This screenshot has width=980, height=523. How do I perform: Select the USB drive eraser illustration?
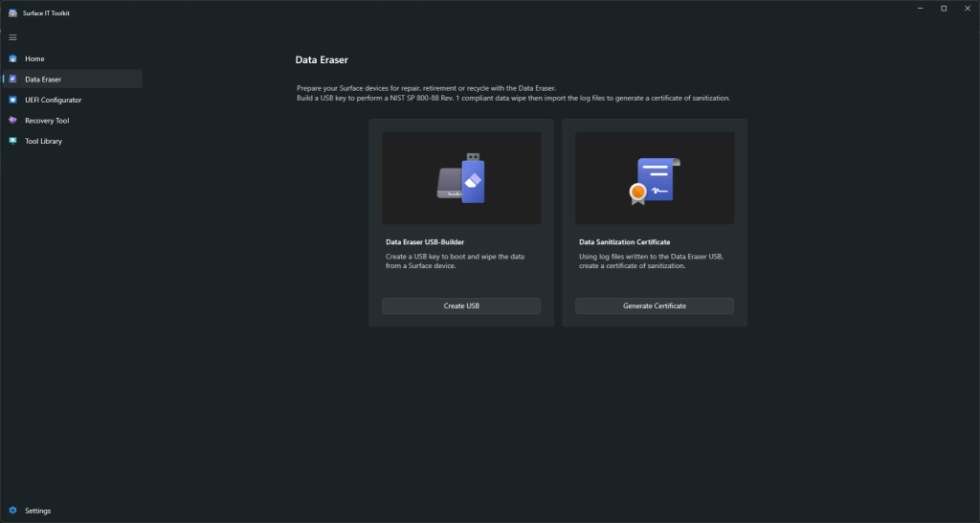[x=461, y=178]
